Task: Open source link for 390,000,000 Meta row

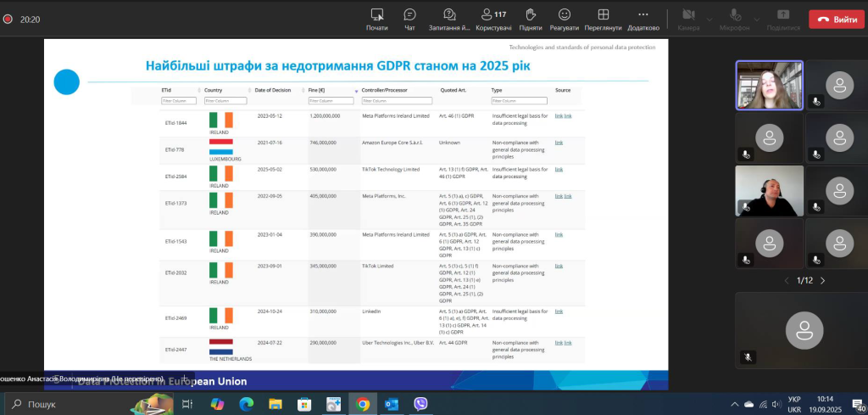Action: point(559,235)
